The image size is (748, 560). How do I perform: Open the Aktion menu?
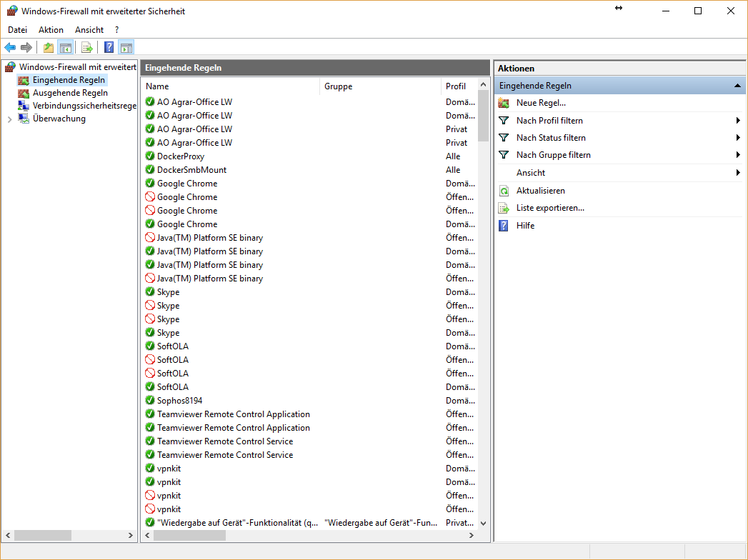coord(51,30)
